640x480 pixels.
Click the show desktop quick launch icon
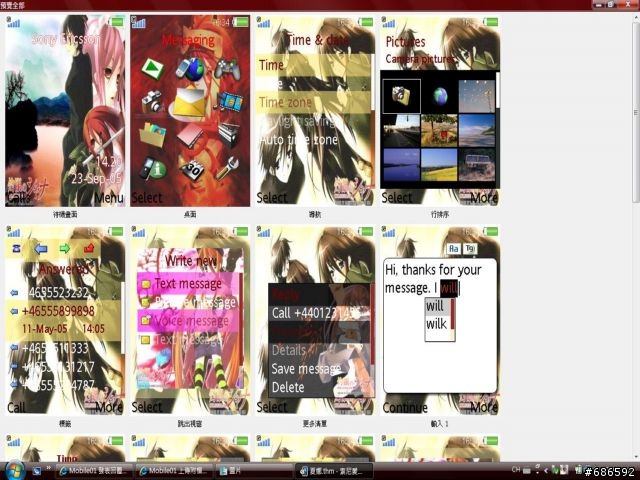[x=37, y=471]
